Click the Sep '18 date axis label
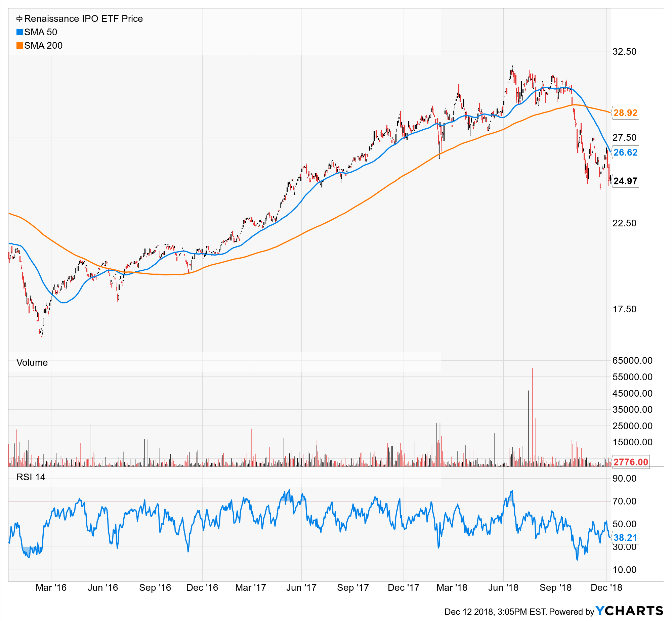Screen dimensions: 672x621 click(555, 588)
